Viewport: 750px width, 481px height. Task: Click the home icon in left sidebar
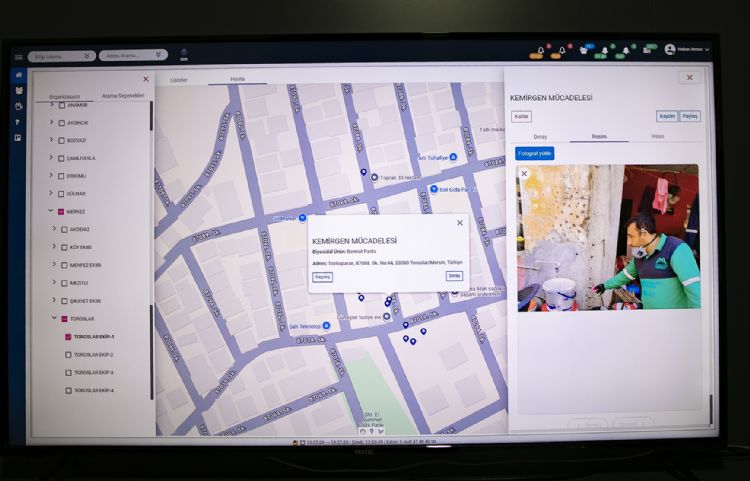[x=19, y=75]
